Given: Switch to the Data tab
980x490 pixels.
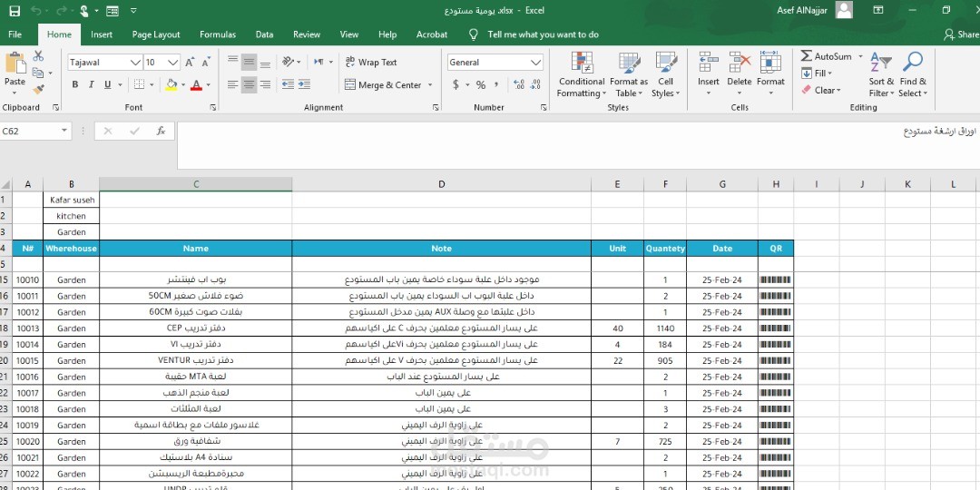Looking at the screenshot, I should point(264,34).
